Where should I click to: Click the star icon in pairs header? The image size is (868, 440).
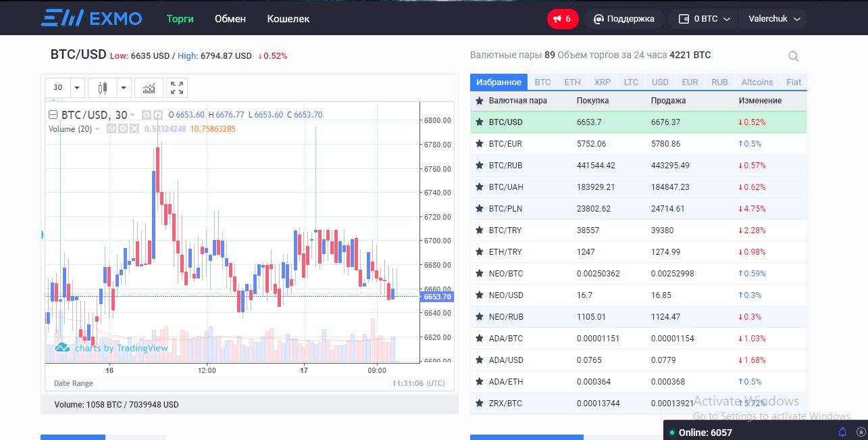480,101
